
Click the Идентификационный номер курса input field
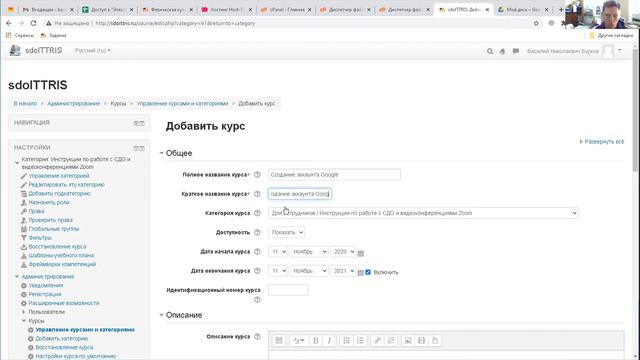click(288, 290)
